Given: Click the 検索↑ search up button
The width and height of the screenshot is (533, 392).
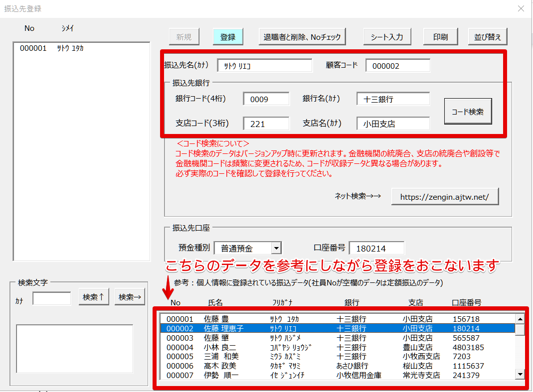Looking at the screenshot, I should tap(94, 297).
